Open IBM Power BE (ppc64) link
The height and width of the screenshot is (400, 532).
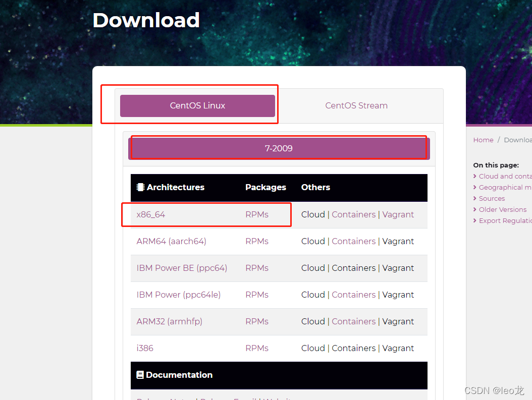(x=182, y=268)
